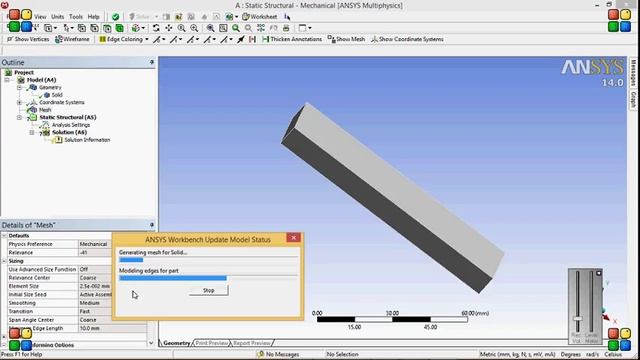Expand the Coordinate Systems node
640x360 pixels.
19,102
